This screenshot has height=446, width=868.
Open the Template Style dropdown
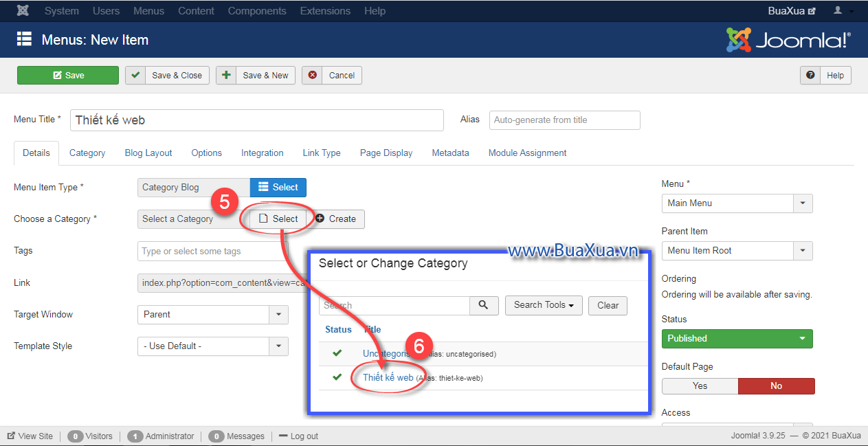(x=213, y=346)
